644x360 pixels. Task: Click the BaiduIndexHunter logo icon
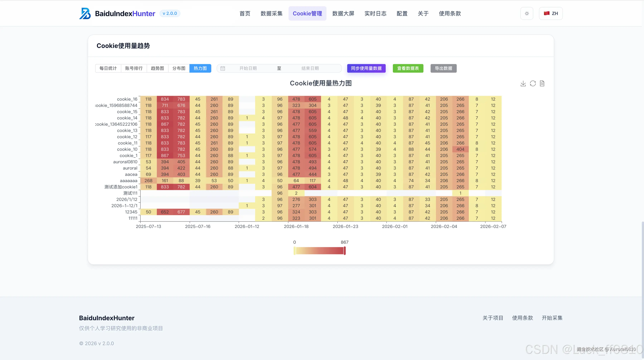point(85,13)
